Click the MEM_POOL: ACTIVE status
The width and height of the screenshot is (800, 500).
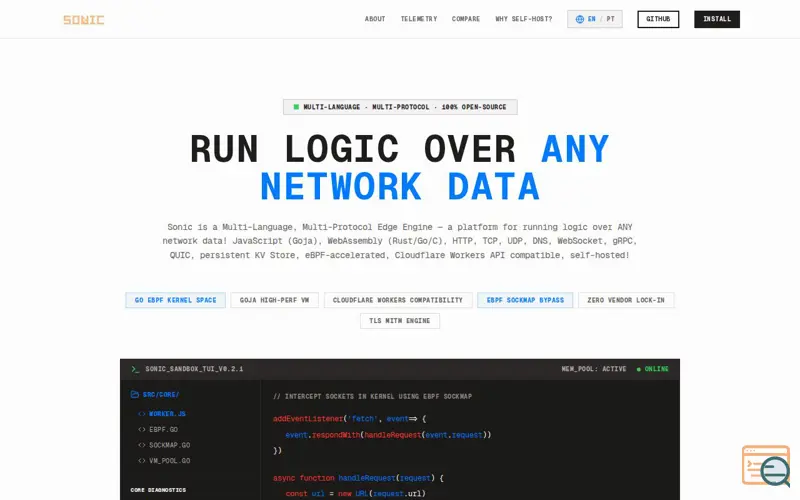pos(594,369)
